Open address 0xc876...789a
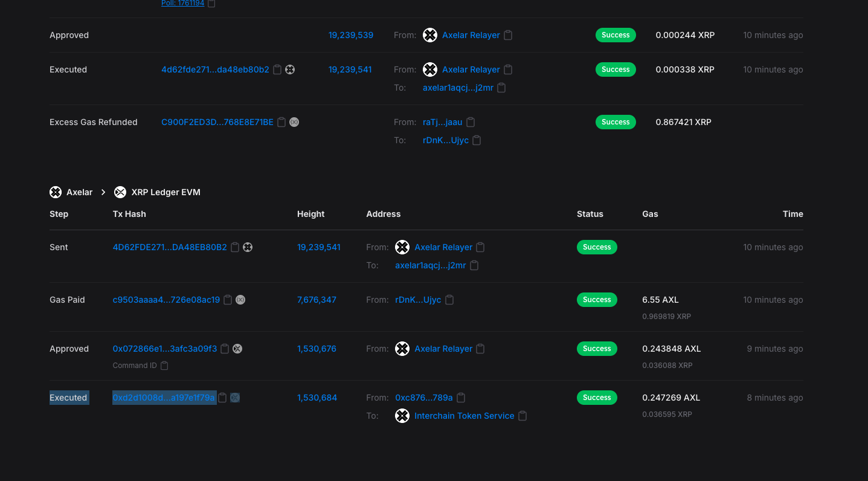This screenshot has height=481, width=868. click(x=424, y=398)
